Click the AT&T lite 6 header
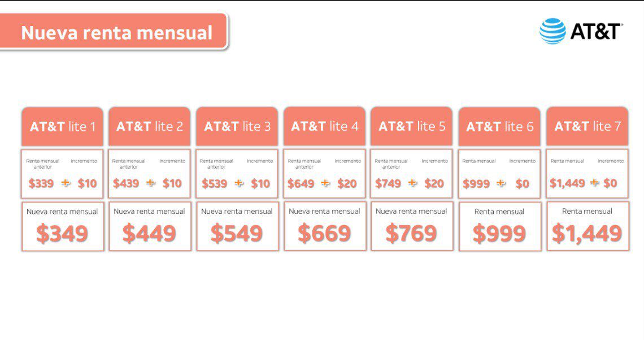Screen dimensions: 644x340 click(499, 126)
